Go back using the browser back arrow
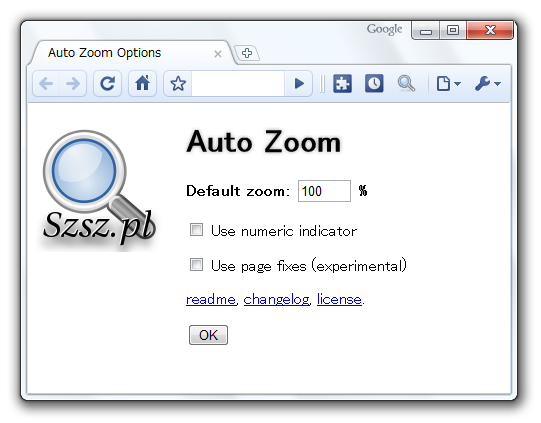 (46, 83)
